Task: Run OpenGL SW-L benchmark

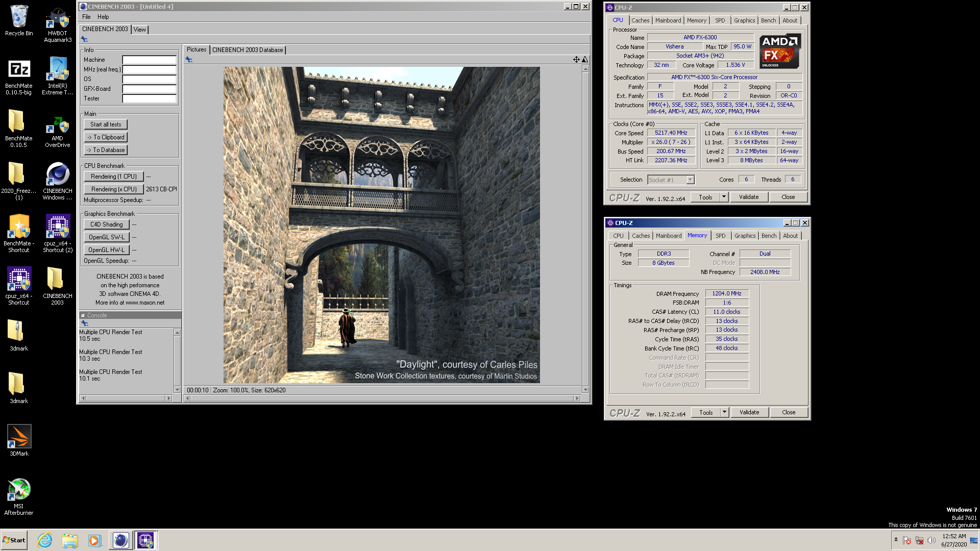Action: pyautogui.click(x=107, y=237)
